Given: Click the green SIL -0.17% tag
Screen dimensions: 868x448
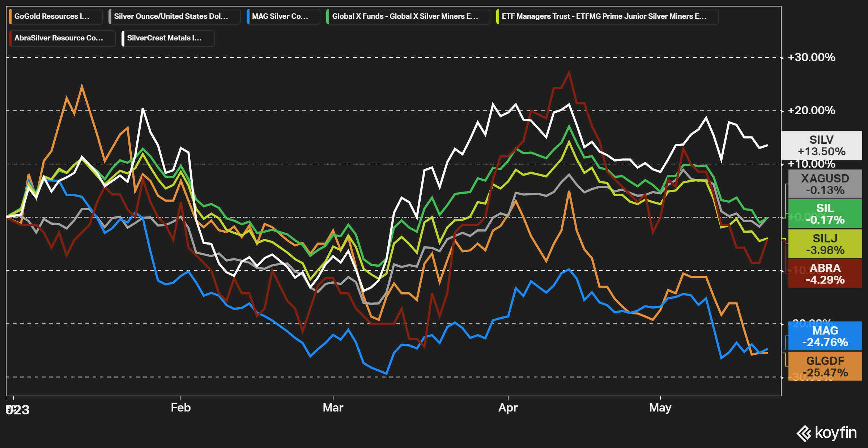Looking at the screenshot, I should [825, 214].
